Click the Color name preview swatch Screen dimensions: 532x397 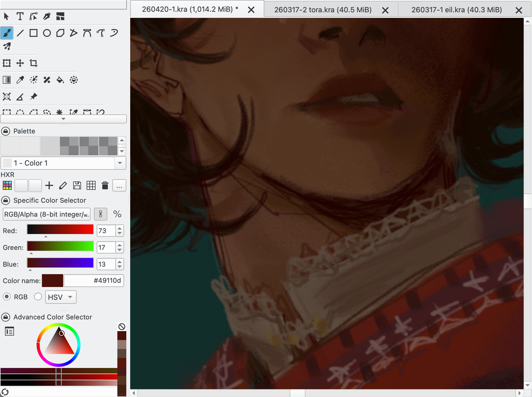[x=53, y=281]
